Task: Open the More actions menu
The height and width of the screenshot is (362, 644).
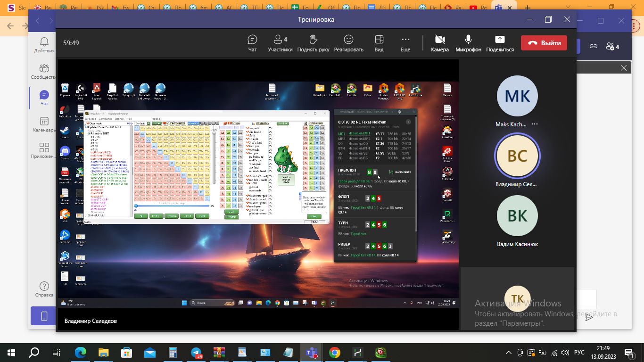Action: click(405, 43)
